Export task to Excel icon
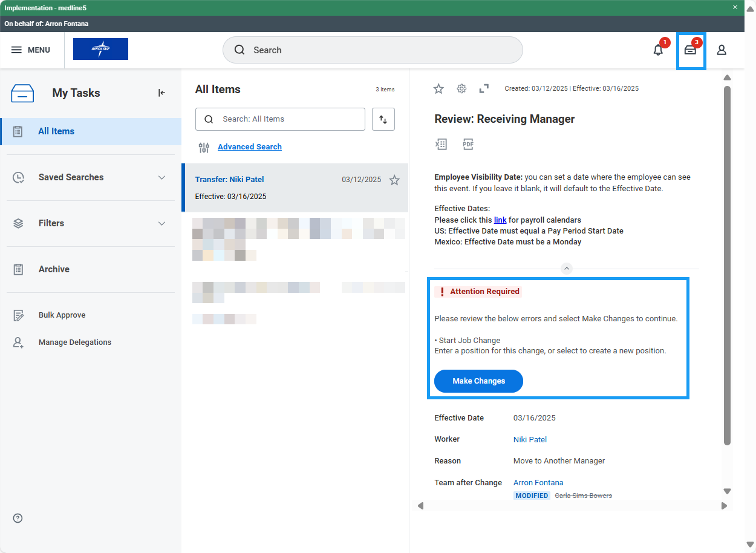 (x=441, y=144)
